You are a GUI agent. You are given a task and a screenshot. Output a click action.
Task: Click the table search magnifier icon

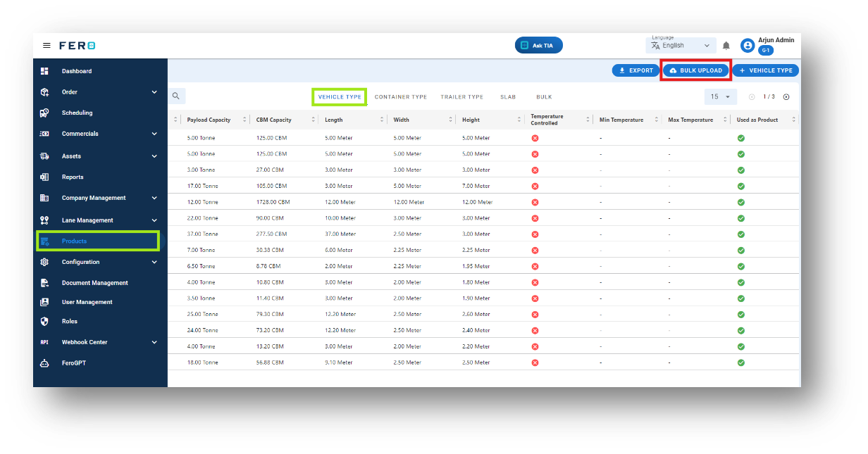pyautogui.click(x=176, y=96)
